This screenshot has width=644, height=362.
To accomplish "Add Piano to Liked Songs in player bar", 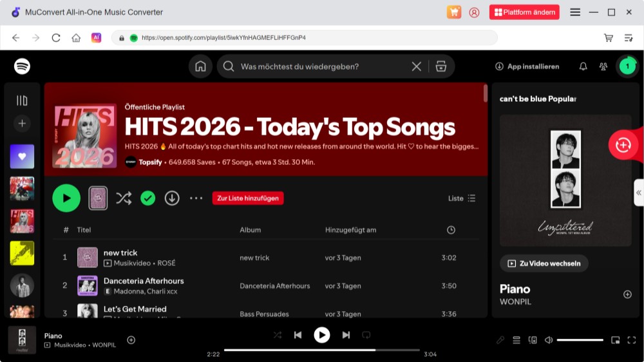I will click(x=131, y=340).
